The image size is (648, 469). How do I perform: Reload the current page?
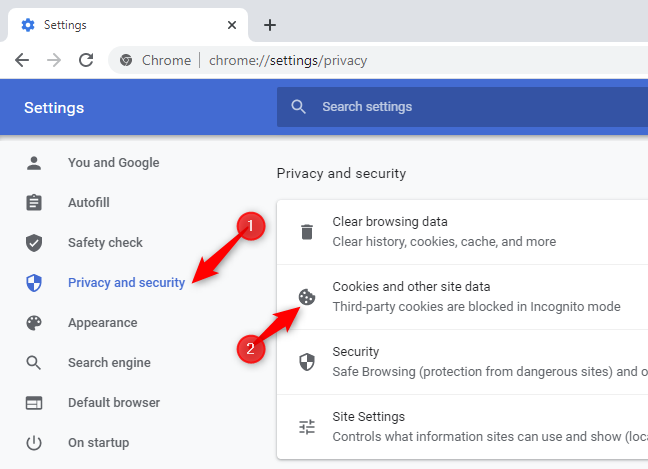click(85, 60)
